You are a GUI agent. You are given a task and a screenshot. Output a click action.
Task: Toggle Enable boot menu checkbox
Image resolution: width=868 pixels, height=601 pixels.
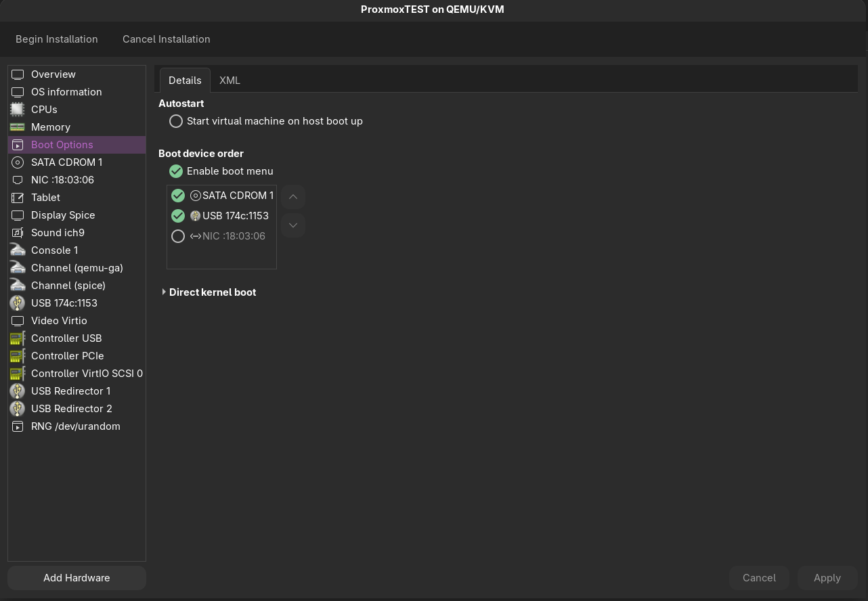(176, 171)
